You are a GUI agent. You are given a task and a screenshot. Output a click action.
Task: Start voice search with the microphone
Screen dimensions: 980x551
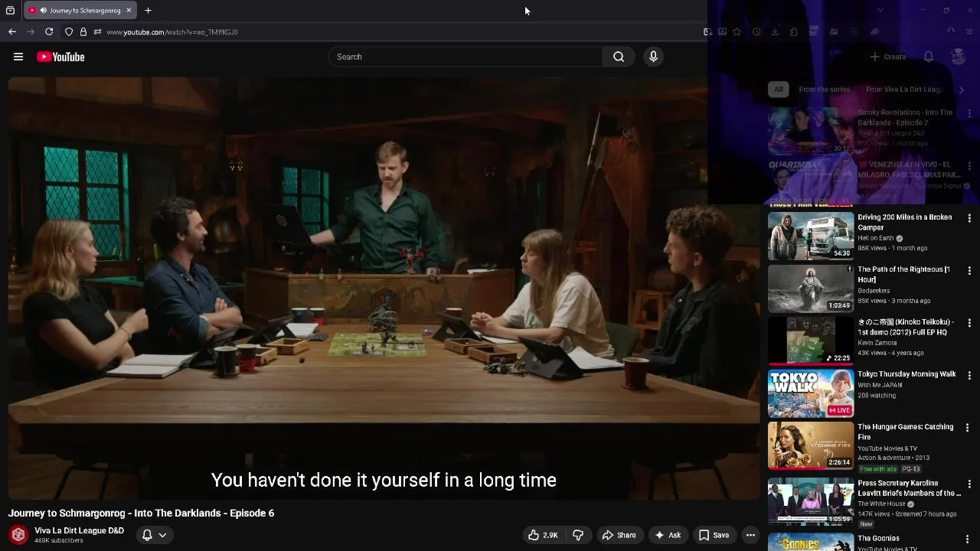pos(653,57)
